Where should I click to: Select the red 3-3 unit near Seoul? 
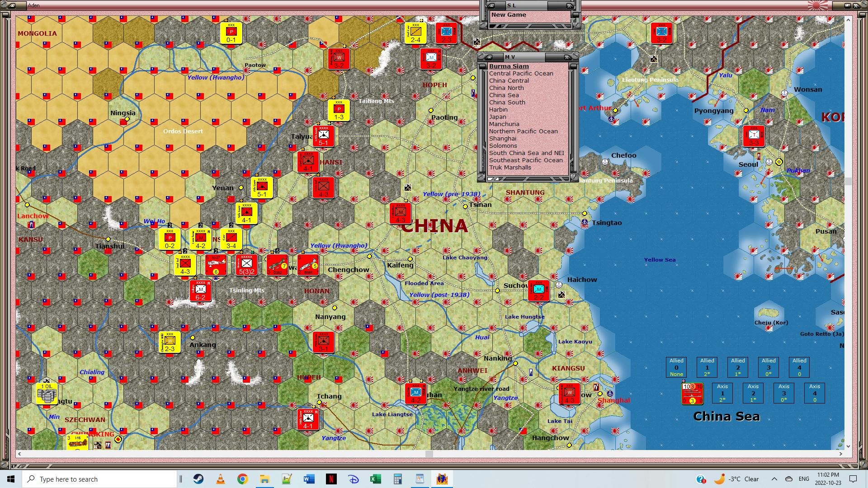754,136
